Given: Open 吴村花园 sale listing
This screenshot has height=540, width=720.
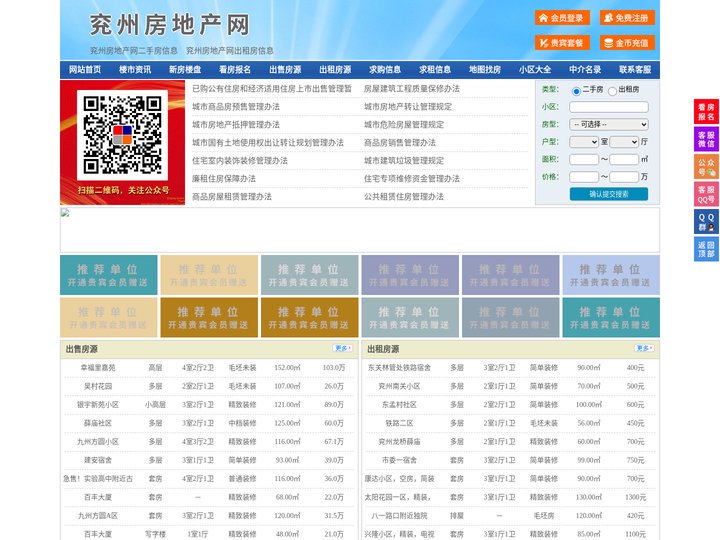Looking at the screenshot, I should coord(98,386).
